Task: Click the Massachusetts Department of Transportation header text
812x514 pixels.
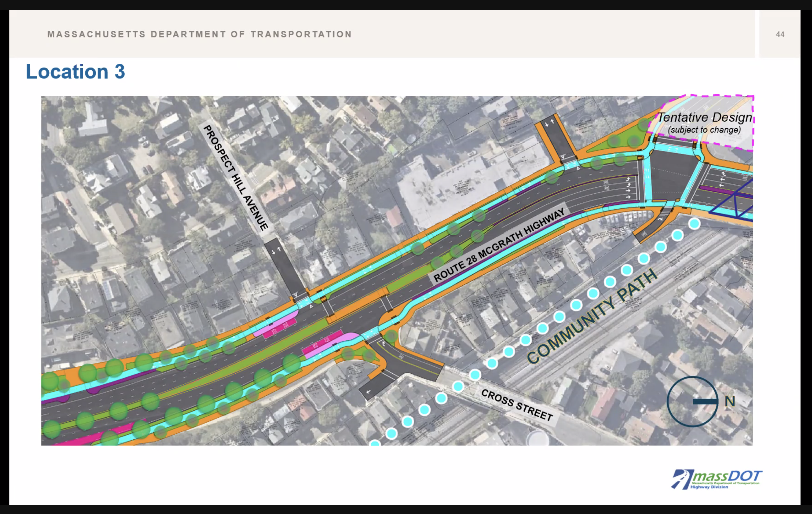Action: (199, 34)
